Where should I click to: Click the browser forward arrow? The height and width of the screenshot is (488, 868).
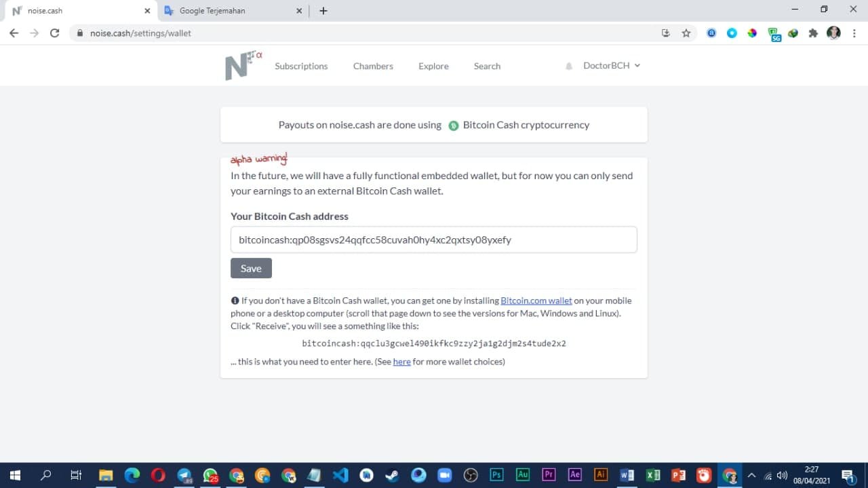(34, 33)
